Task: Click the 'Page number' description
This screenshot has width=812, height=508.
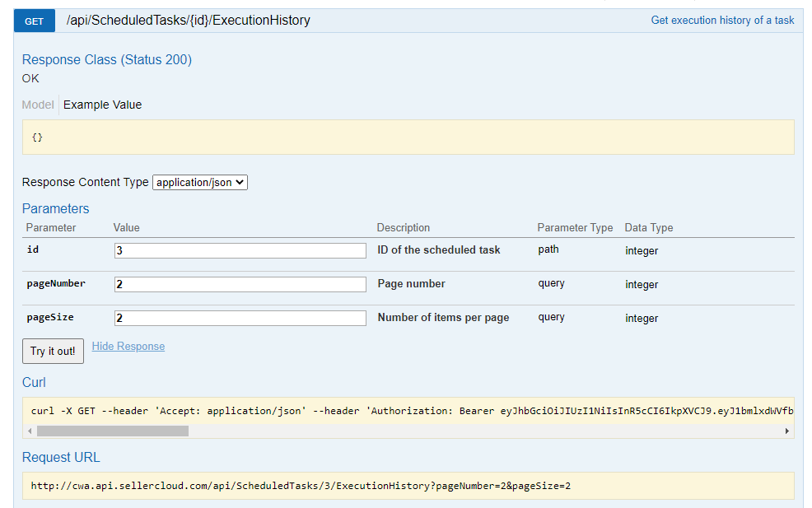Action: pyautogui.click(x=411, y=284)
